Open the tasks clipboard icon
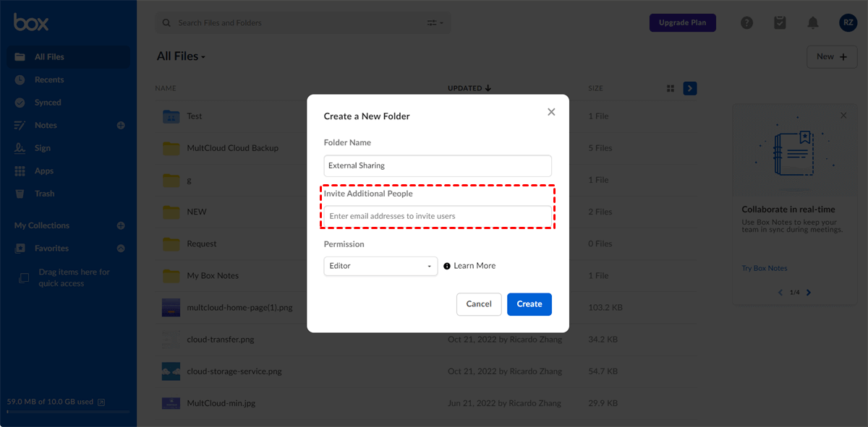The height and width of the screenshot is (427, 868). tap(780, 23)
